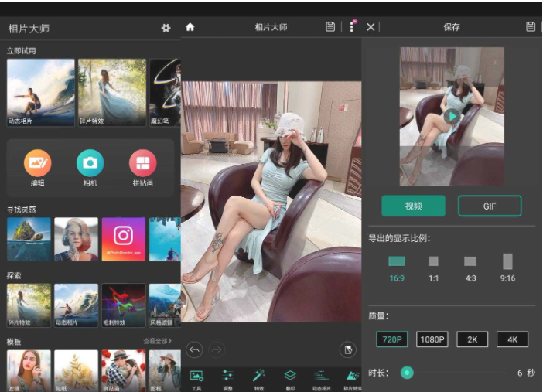Select 动态相片 animate icon in toolbar
Viewport: 543px width, 392px height.
coord(321,380)
